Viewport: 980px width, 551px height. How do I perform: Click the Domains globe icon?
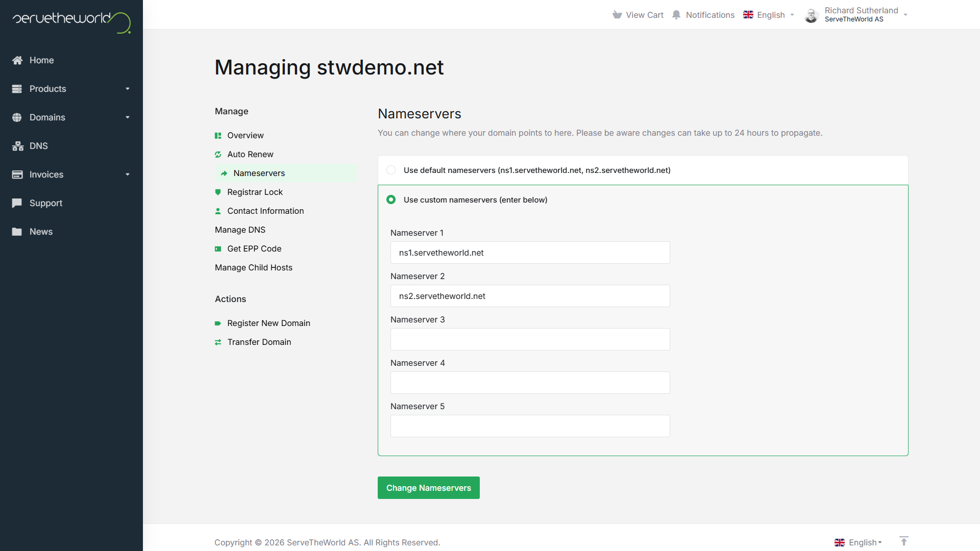(17, 117)
